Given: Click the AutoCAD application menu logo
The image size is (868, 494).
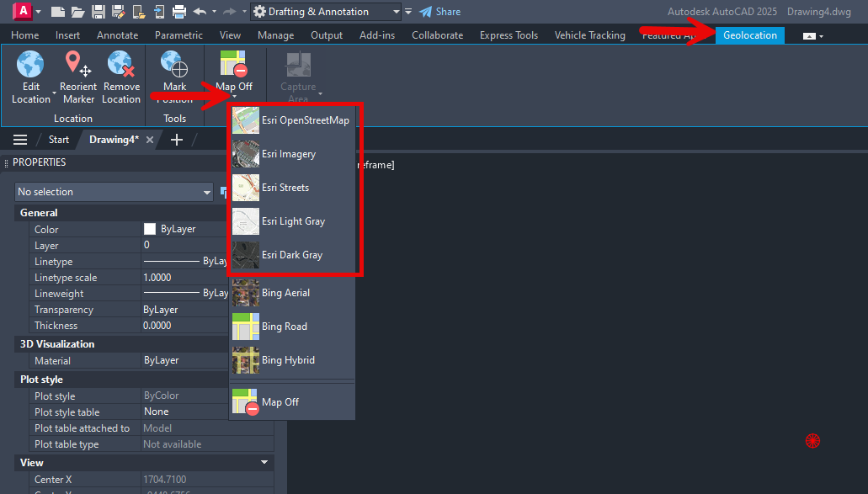Looking at the screenshot, I should [22, 11].
